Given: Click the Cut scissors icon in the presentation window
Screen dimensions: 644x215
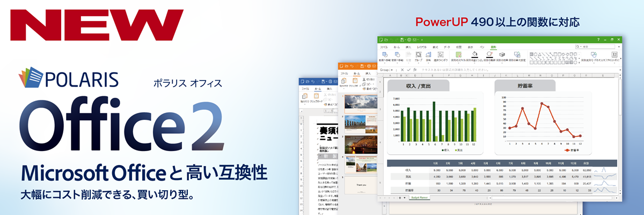Looking at the screenshot, I should tap(364, 79).
